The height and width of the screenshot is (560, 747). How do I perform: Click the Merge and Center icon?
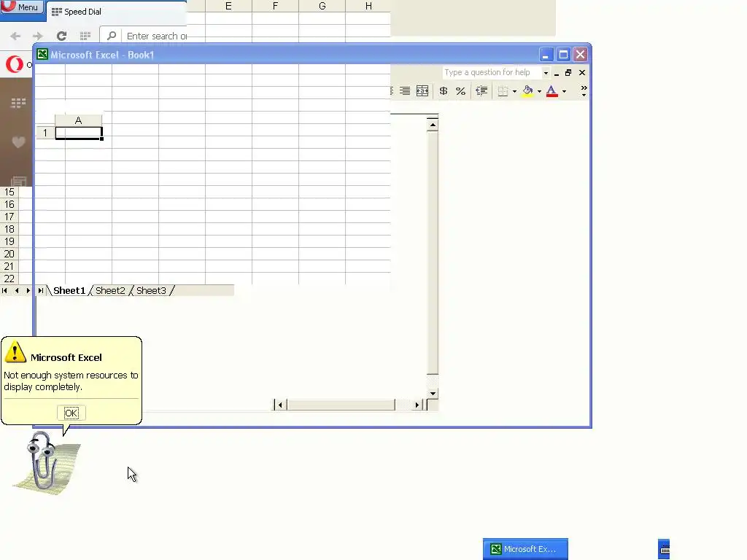(x=422, y=91)
